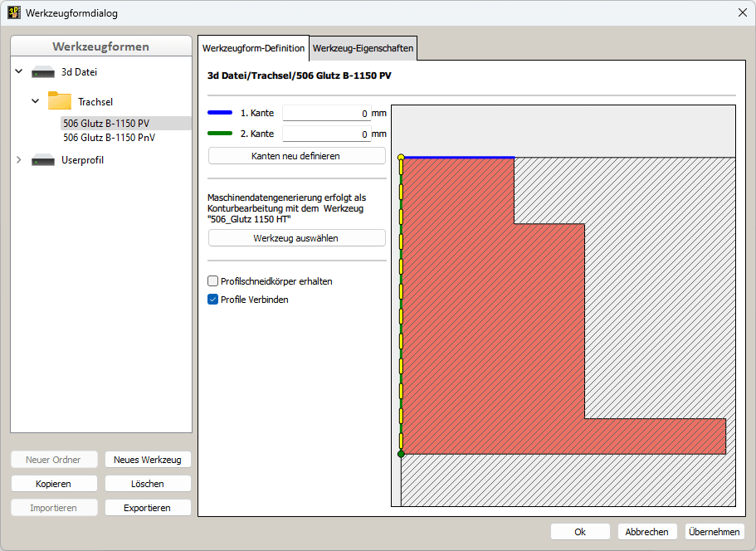Image resolution: width=756 pixels, height=551 pixels.
Task: Switch to the Werkzeug-Eigenschaften tab
Action: click(363, 48)
